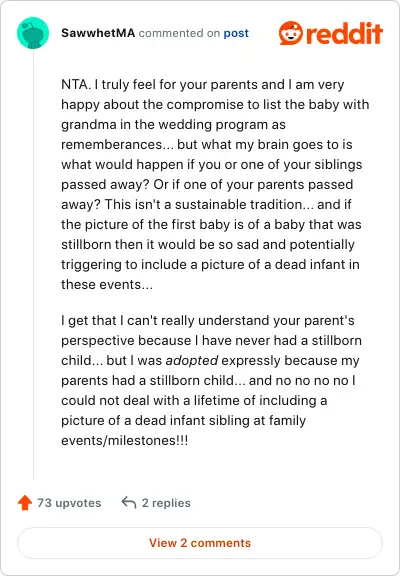Click the SawwhetMA teal avatar icon
Screen dimensions: 400x576
point(33,33)
